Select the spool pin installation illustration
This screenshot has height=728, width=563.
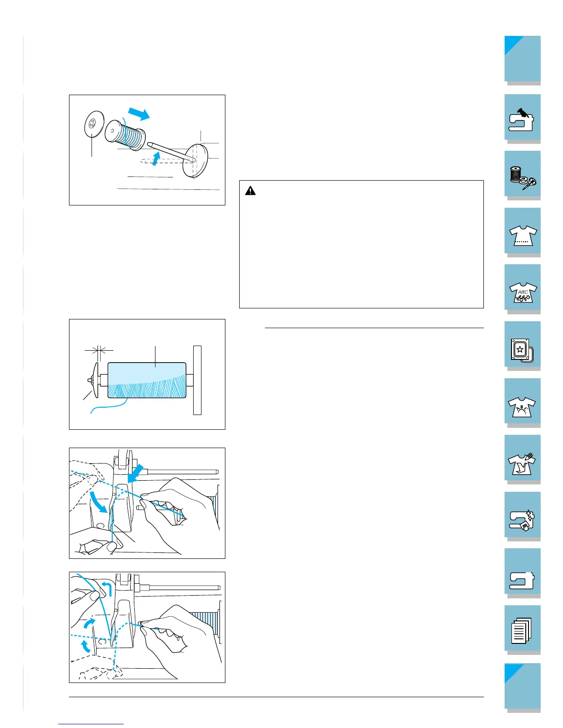coord(147,150)
